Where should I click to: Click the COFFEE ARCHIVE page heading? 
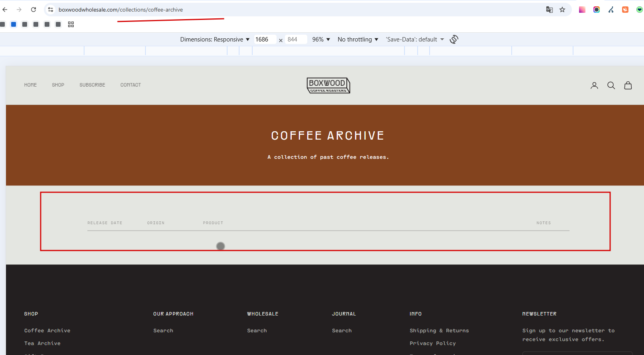click(x=328, y=136)
